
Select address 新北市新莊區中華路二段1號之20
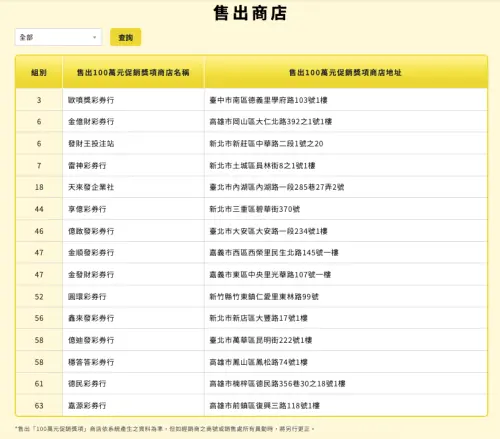pyautogui.click(x=266, y=144)
